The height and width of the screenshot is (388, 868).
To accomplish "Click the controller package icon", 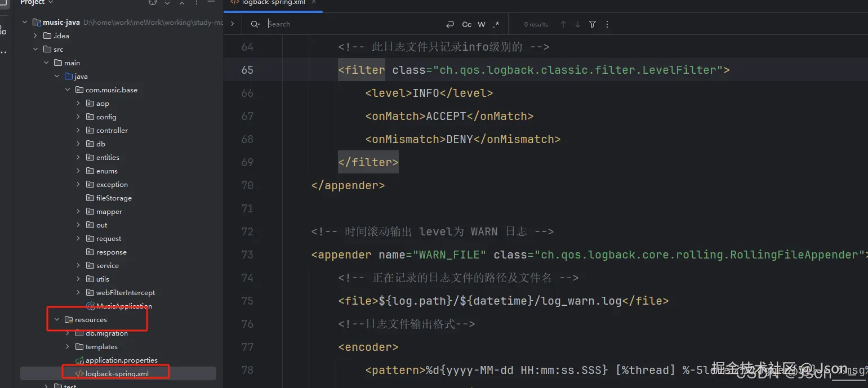I will pyautogui.click(x=90, y=131).
